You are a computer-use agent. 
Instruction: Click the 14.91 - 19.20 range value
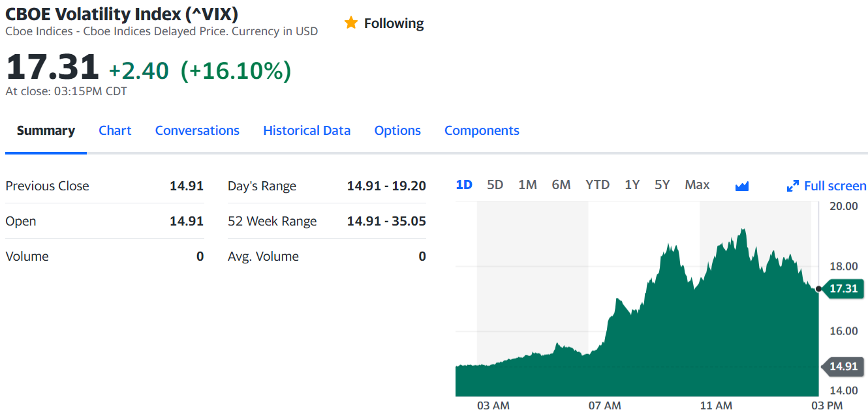point(386,186)
